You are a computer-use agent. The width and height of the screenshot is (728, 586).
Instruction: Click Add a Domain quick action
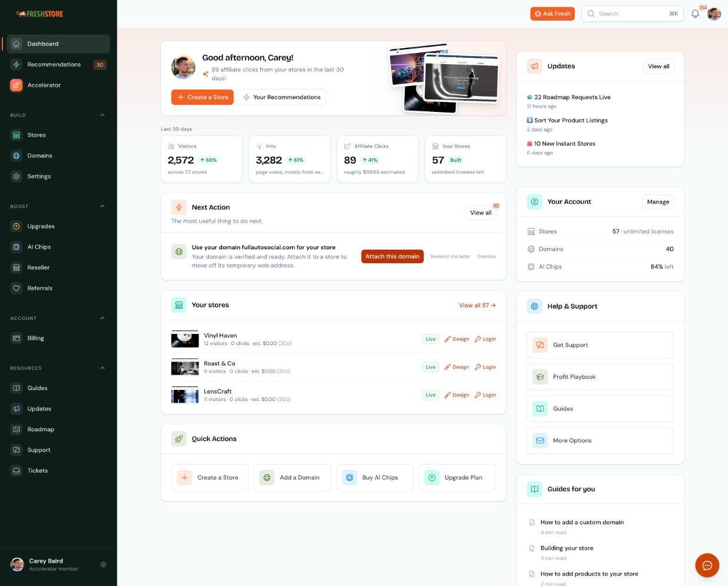click(292, 478)
